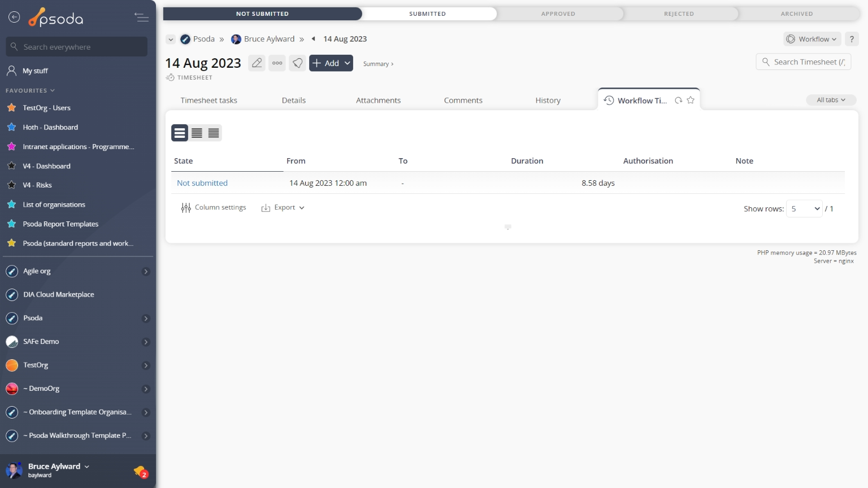Screen dimensions: 868x488
Task: Open the breadcrumb dropdown chevron
Action: 171,39
